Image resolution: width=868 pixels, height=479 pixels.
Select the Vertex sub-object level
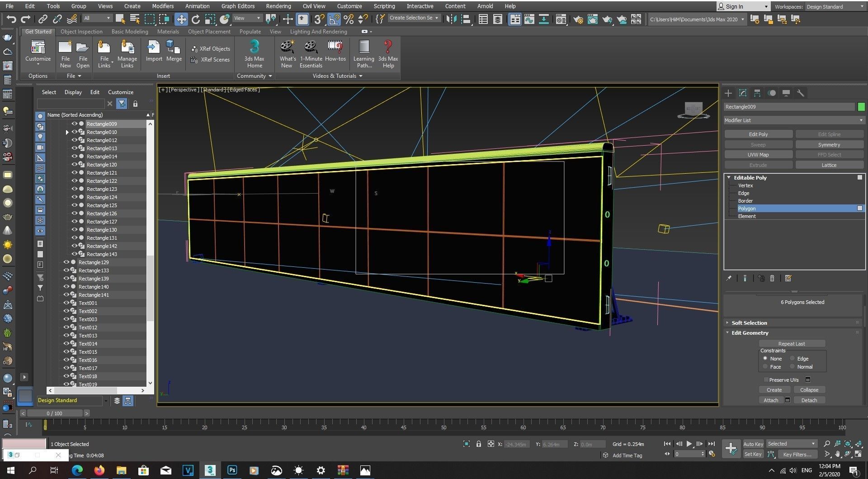pyautogui.click(x=745, y=185)
